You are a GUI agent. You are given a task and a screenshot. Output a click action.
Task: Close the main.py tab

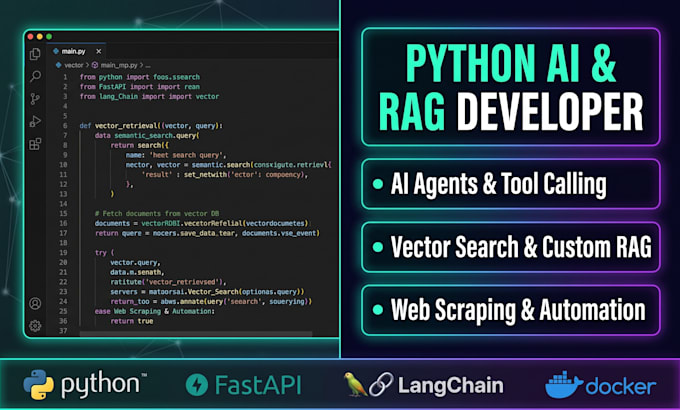point(99,51)
